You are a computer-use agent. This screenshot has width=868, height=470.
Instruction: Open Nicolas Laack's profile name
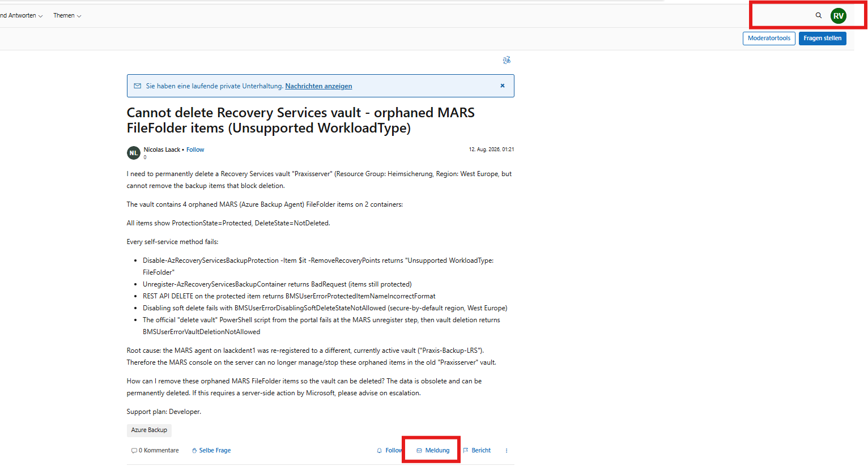point(161,149)
